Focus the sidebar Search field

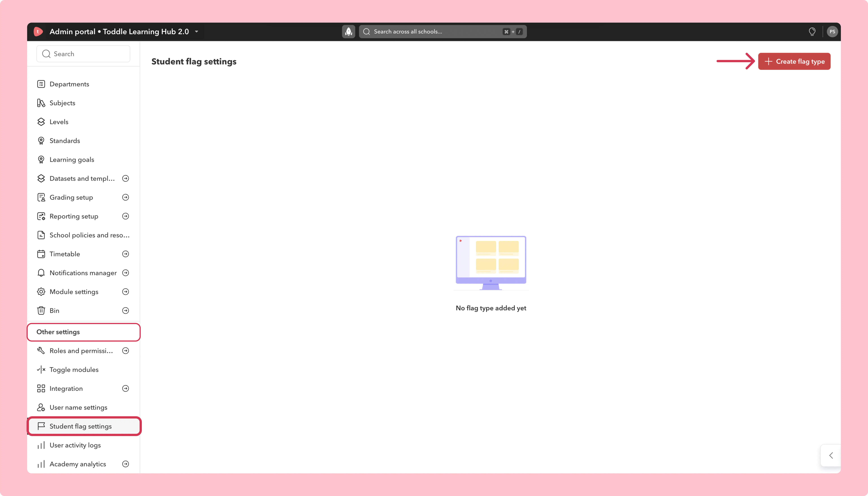[x=83, y=54]
